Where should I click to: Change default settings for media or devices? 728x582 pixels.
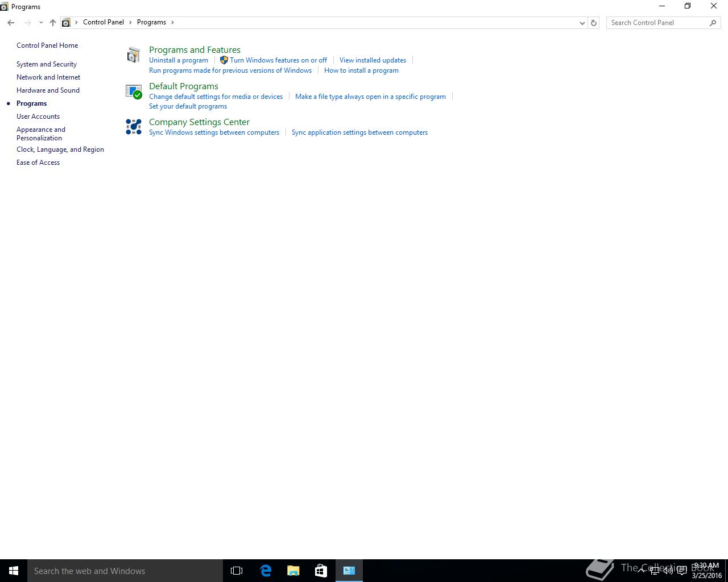click(216, 97)
